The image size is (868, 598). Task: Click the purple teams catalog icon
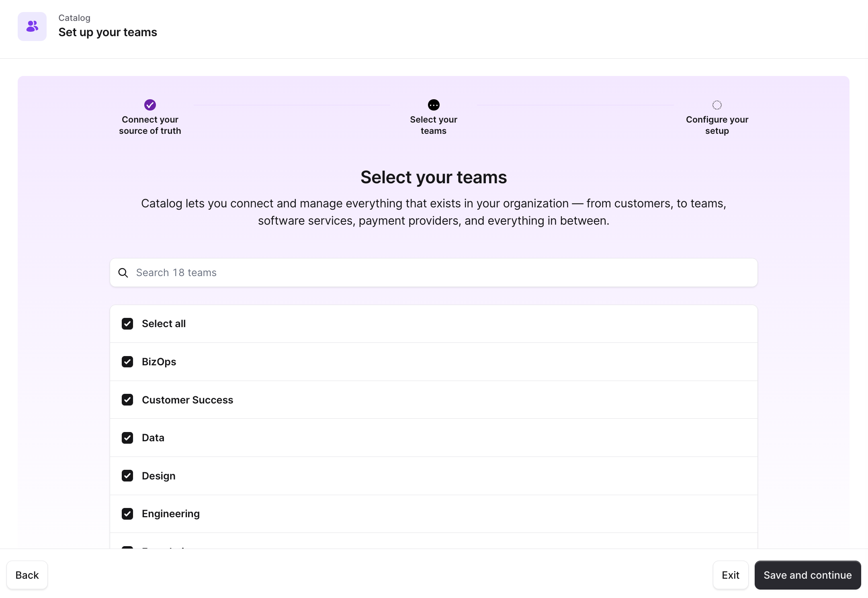pyautogui.click(x=32, y=27)
